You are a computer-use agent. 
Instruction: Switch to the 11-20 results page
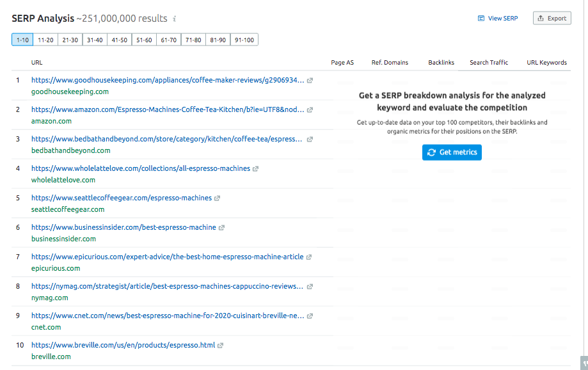(x=45, y=40)
